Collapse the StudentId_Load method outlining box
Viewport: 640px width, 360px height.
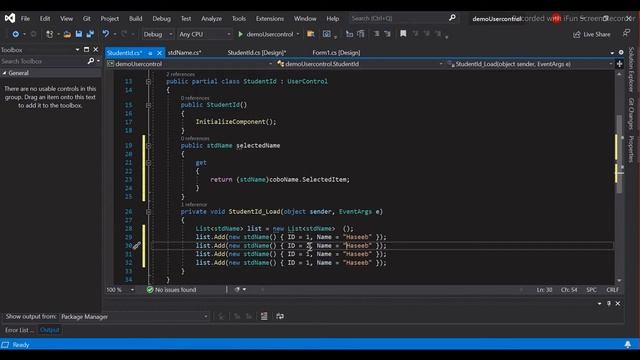pos(149,212)
